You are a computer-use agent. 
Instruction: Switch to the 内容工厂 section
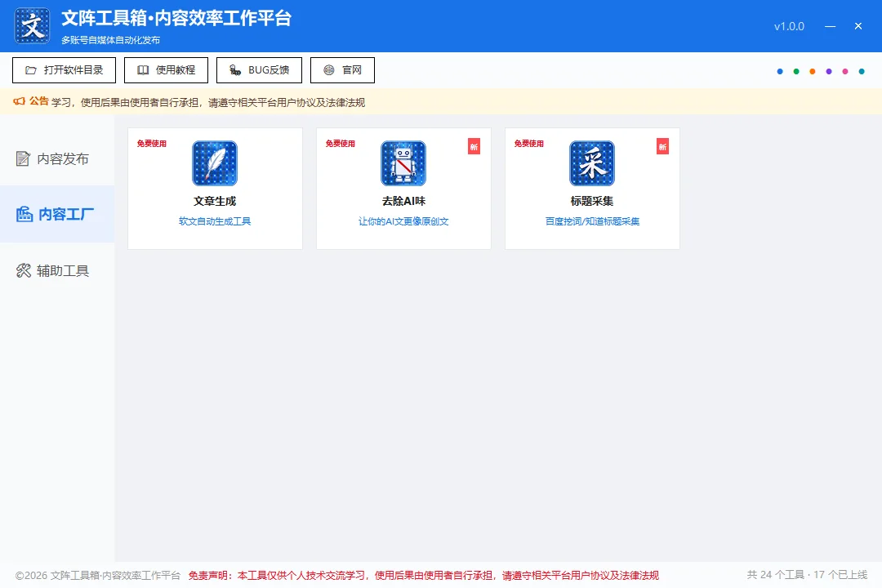pyautogui.click(x=57, y=215)
